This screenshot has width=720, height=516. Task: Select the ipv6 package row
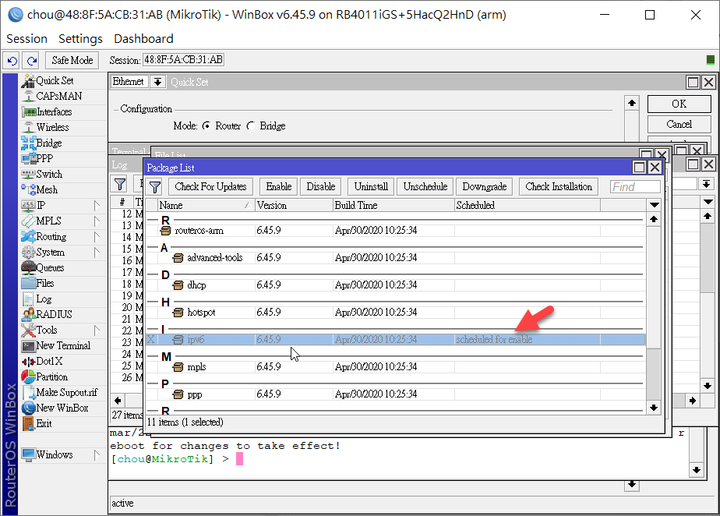click(396, 340)
